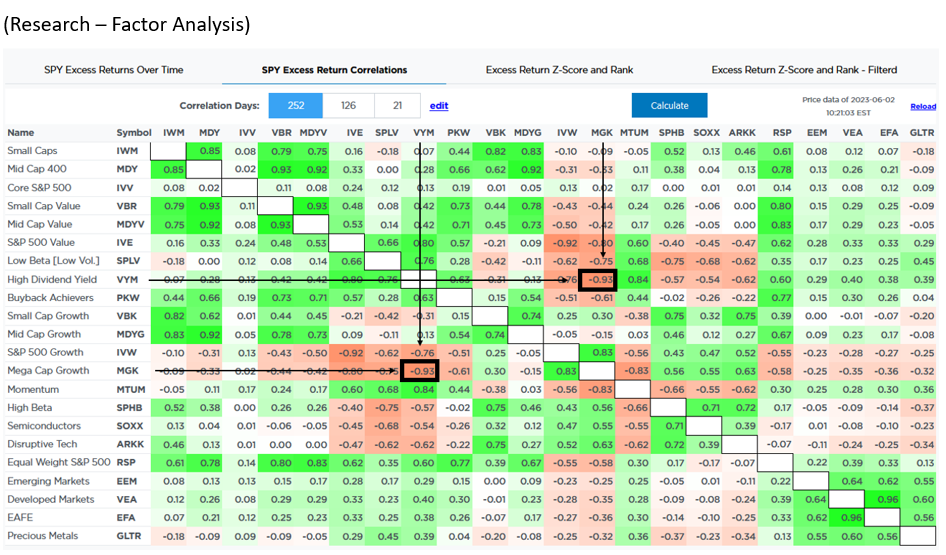
Task: Click the VEA column header
Action: pyautogui.click(x=852, y=133)
